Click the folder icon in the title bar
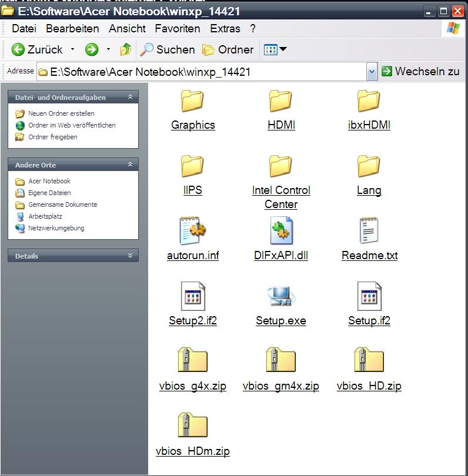The width and height of the screenshot is (468, 476). point(8,11)
